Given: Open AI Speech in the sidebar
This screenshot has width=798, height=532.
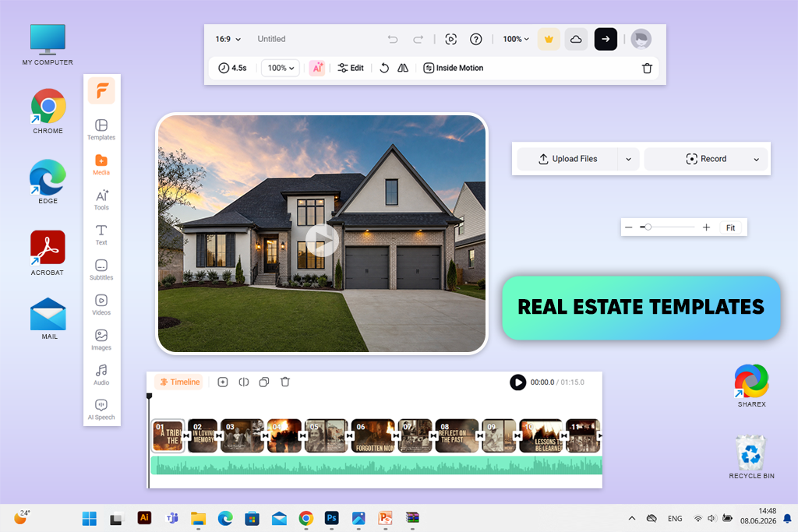Looking at the screenshot, I should pos(101,410).
